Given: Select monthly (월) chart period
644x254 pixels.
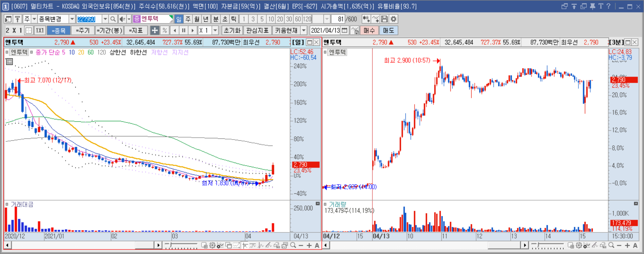Looking at the screenshot, I should (197, 19).
